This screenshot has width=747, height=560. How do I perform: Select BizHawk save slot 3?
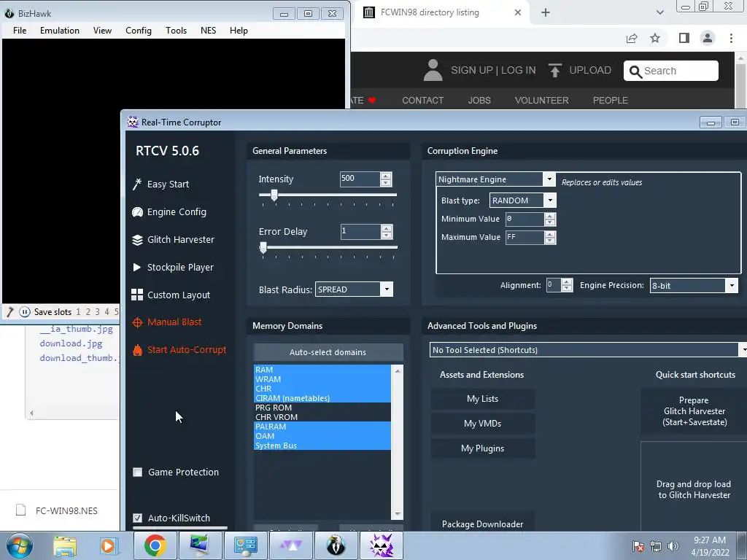(97, 312)
